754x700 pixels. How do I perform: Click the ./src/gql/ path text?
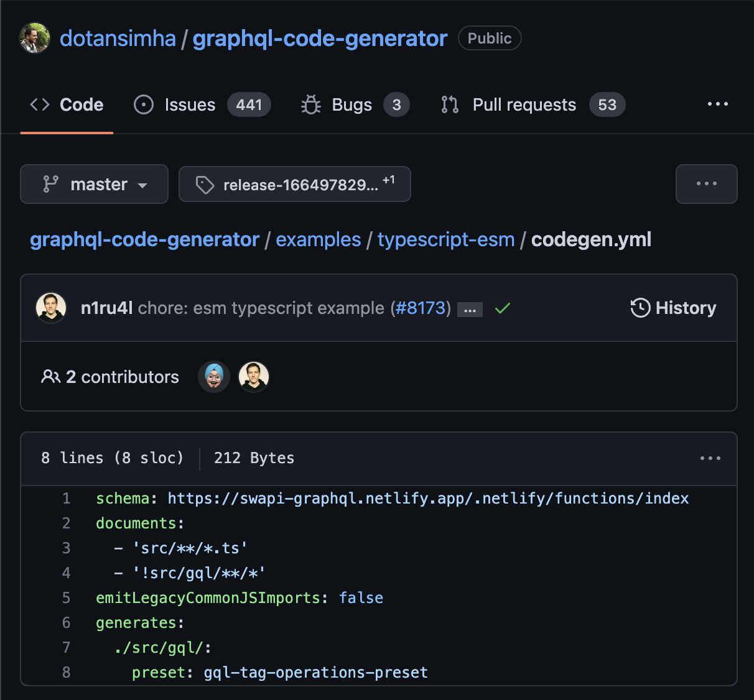(159, 648)
